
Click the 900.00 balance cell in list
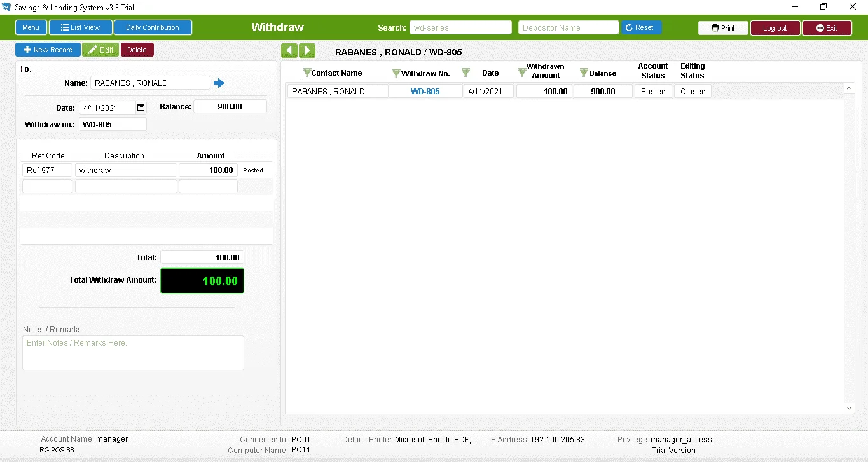602,91
